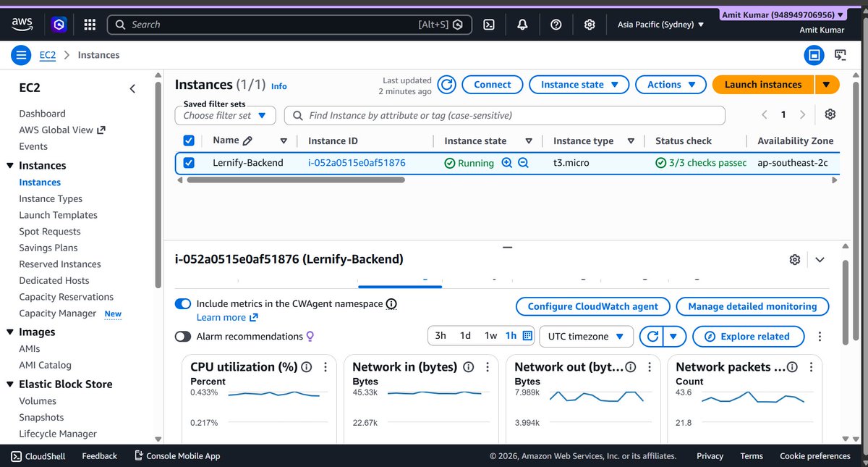Open the Actions dropdown

671,85
